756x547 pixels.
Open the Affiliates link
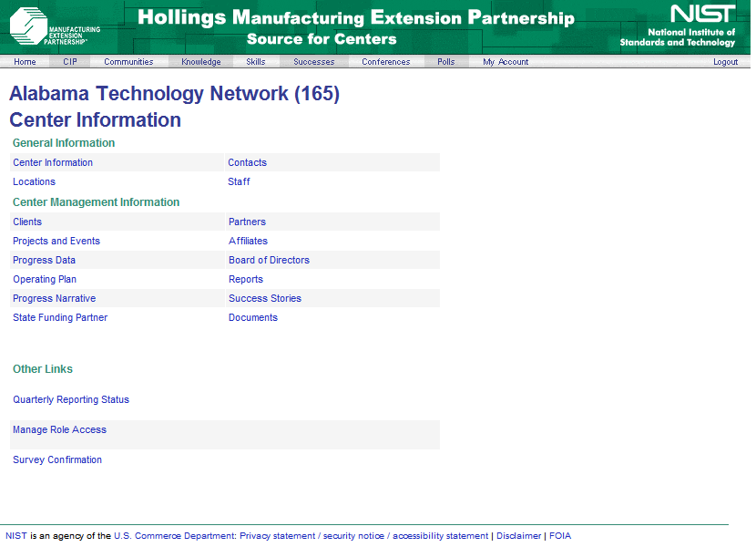click(x=248, y=241)
